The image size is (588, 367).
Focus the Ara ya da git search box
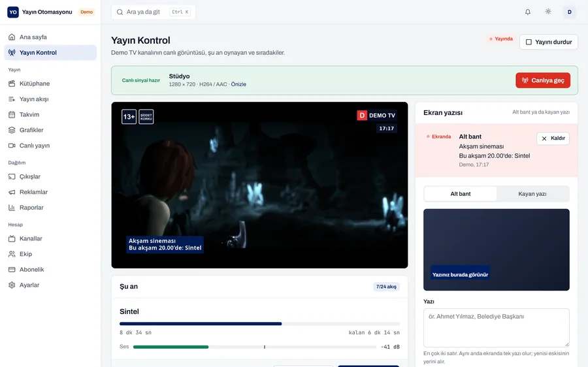154,12
